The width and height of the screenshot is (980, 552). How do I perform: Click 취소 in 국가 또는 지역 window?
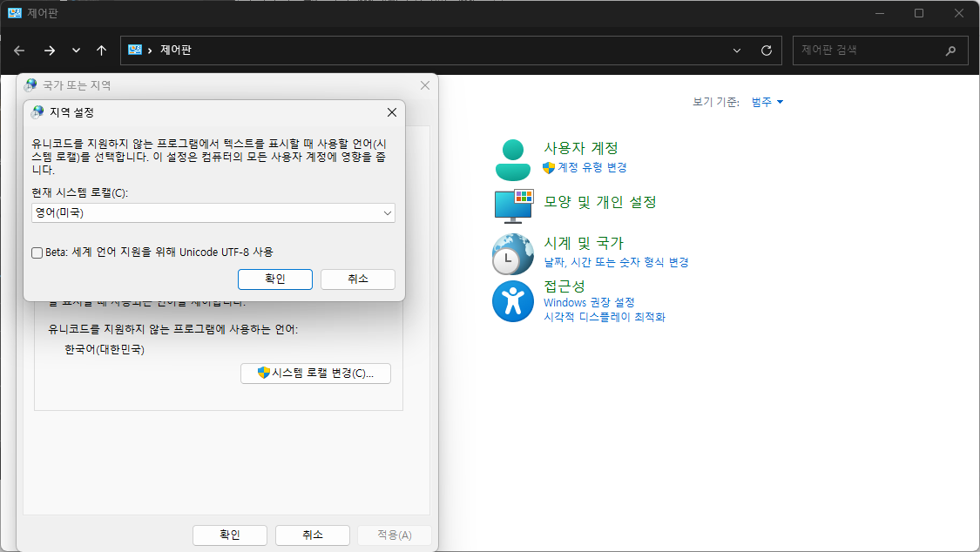[x=313, y=535]
